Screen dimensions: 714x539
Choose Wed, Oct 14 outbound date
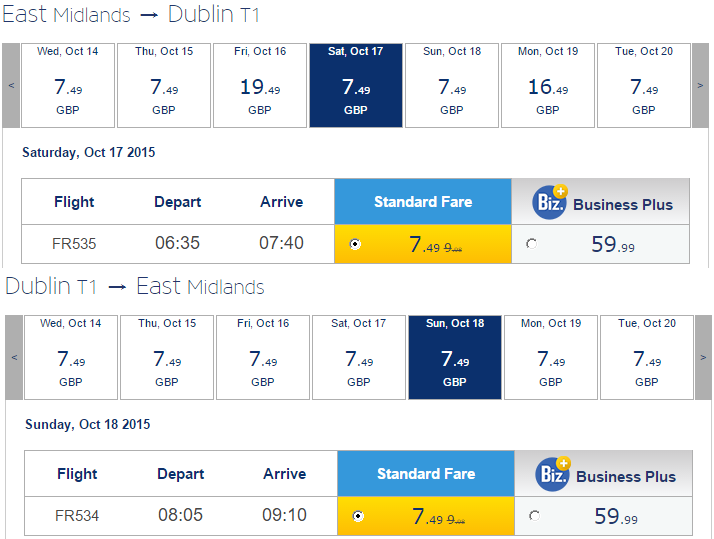coord(68,85)
